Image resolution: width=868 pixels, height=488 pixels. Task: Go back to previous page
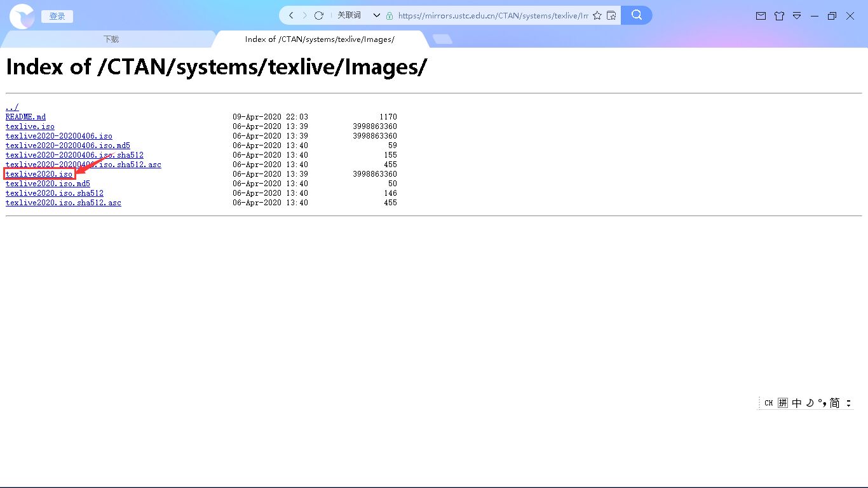(x=291, y=15)
